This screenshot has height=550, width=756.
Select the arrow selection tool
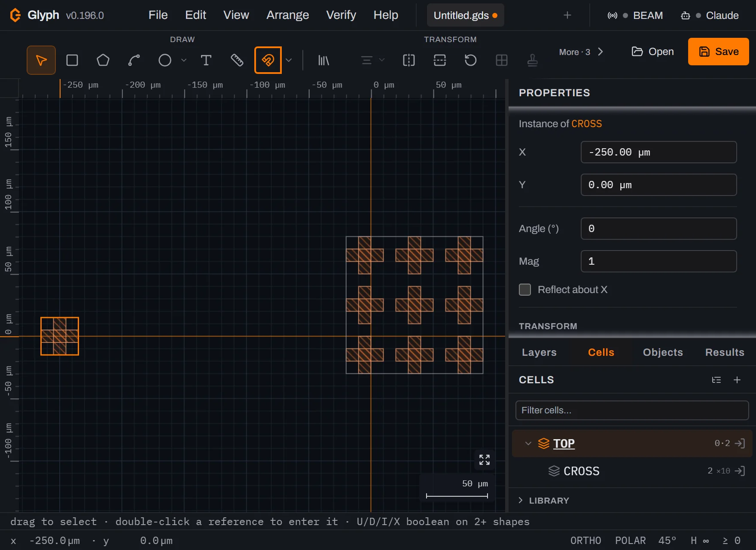tap(41, 60)
